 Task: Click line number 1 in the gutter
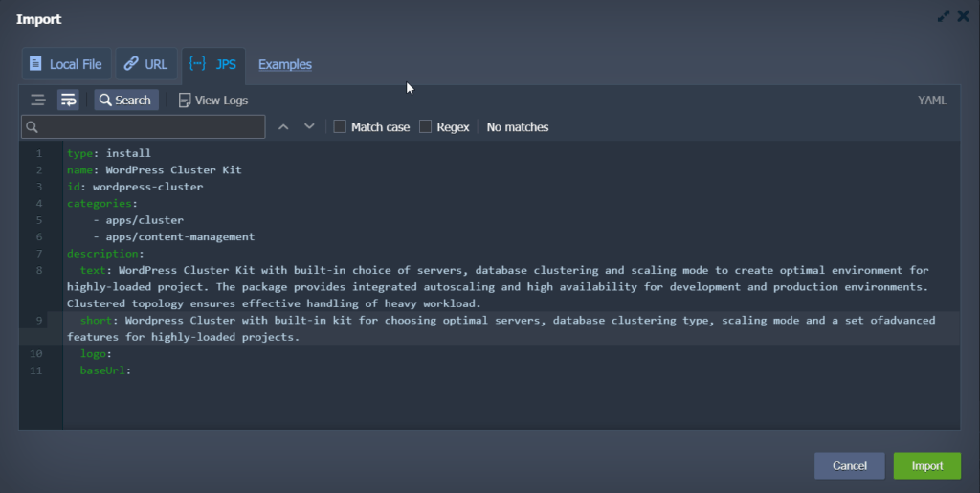[39, 153]
